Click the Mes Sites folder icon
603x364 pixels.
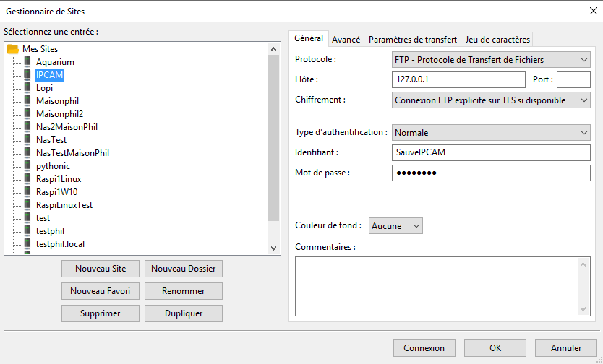point(12,49)
